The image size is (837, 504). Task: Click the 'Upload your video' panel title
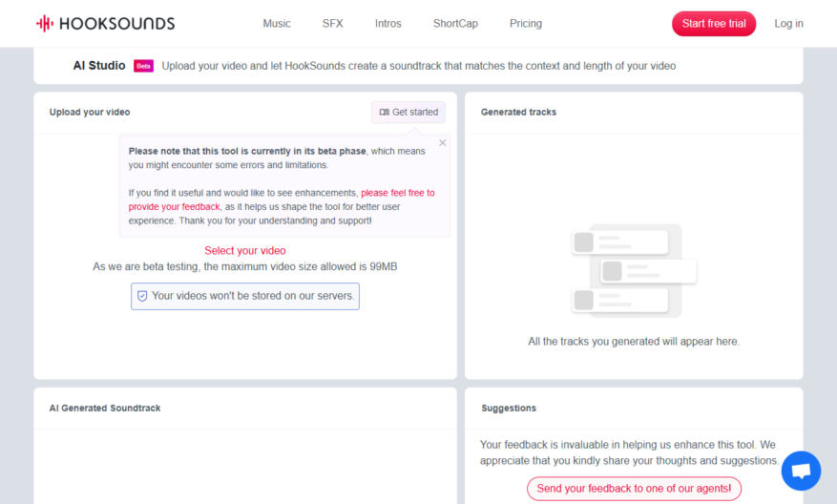(x=90, y=112)
